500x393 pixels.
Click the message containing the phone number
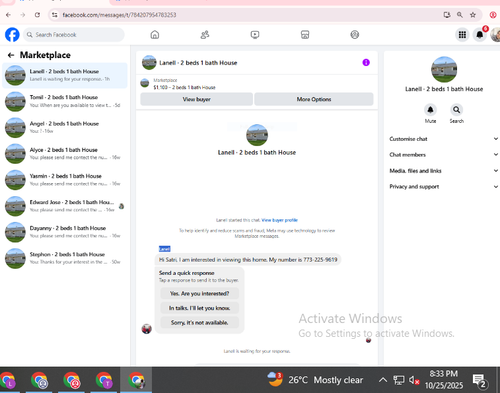(248, 260)
